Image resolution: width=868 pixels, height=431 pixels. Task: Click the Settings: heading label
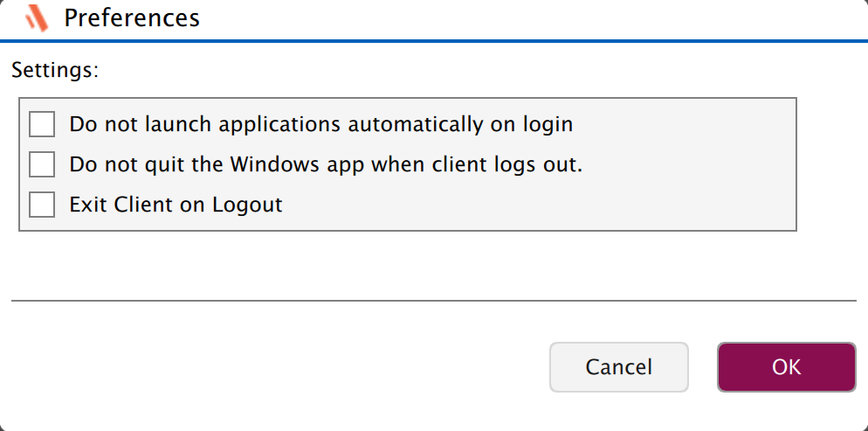pos(55,71)
